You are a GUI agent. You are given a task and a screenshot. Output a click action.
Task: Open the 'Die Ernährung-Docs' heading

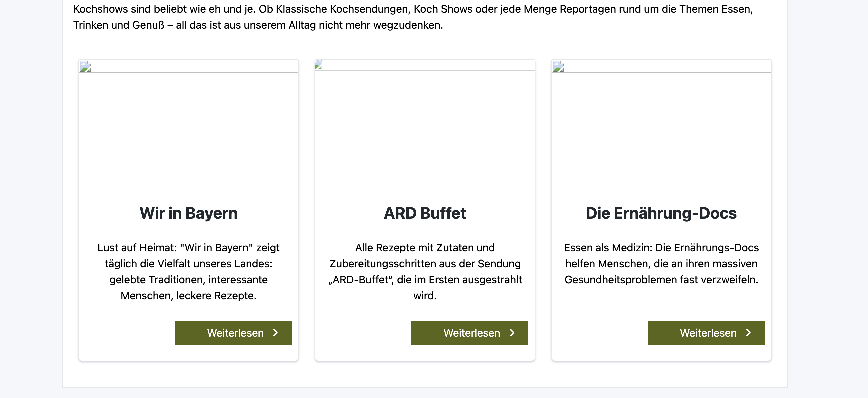tap(661, 213)
